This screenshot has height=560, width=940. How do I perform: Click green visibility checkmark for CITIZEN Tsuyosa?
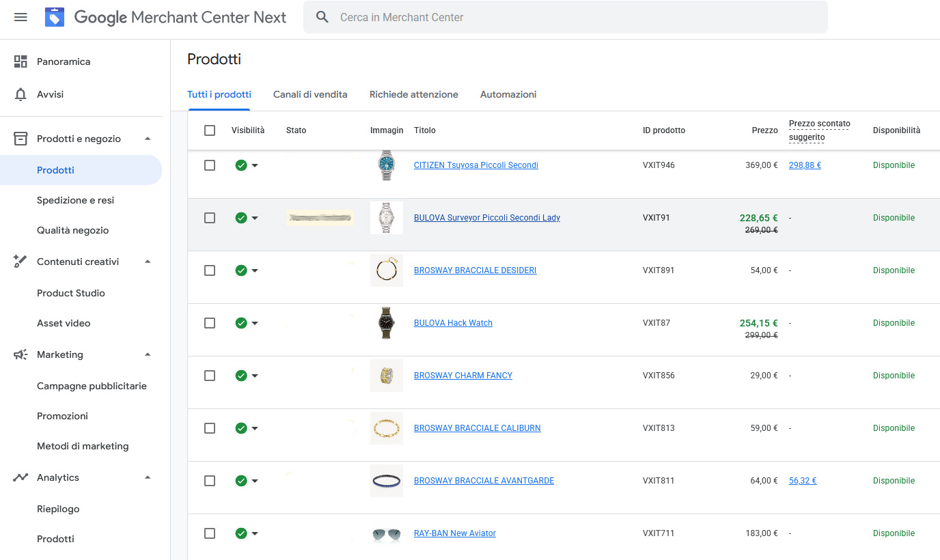coord(241,165)
